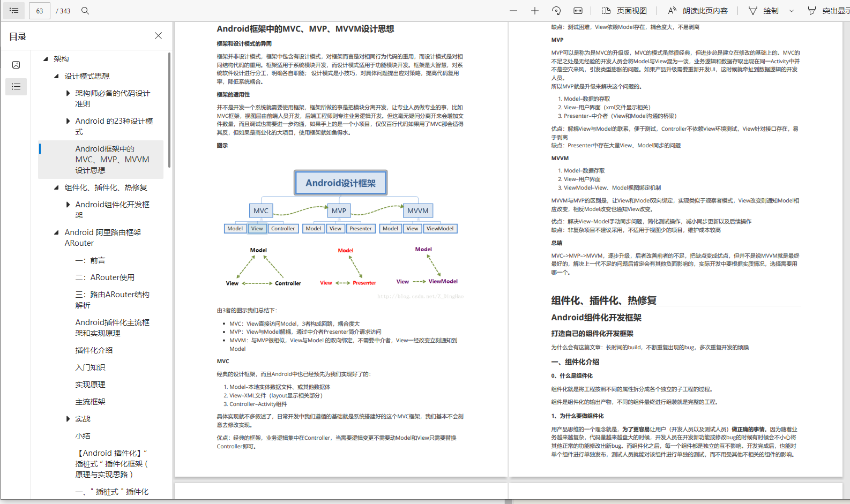Open the search magnifier in toolbar
This screenshot has height=504, width=850.
pyautogui.click(x=85, y=11)
